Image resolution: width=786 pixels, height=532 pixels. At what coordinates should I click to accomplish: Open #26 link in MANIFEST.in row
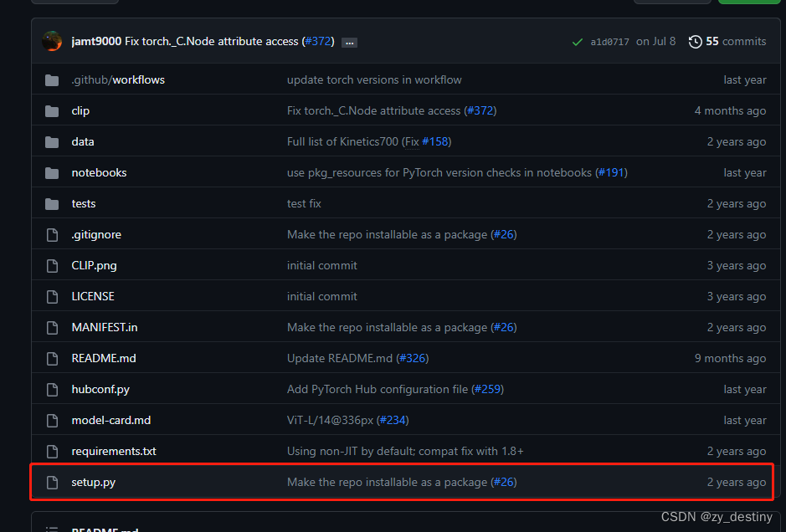point(504,328)
